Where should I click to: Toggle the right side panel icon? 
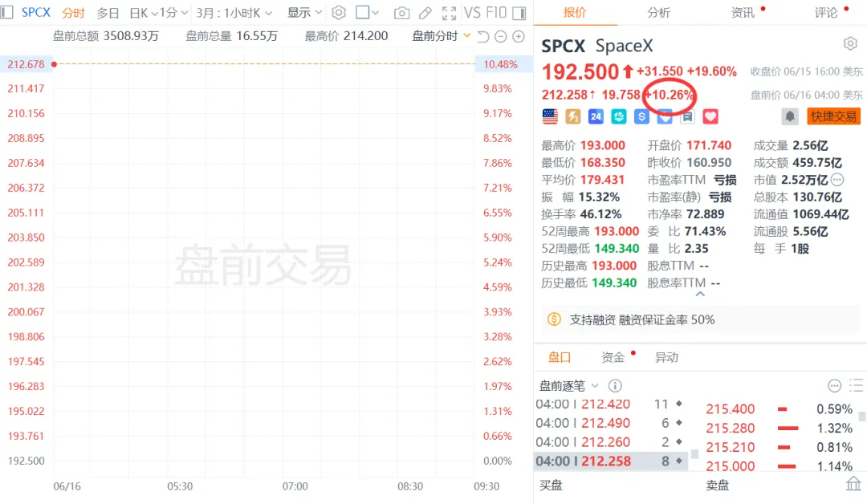[519, 13]
